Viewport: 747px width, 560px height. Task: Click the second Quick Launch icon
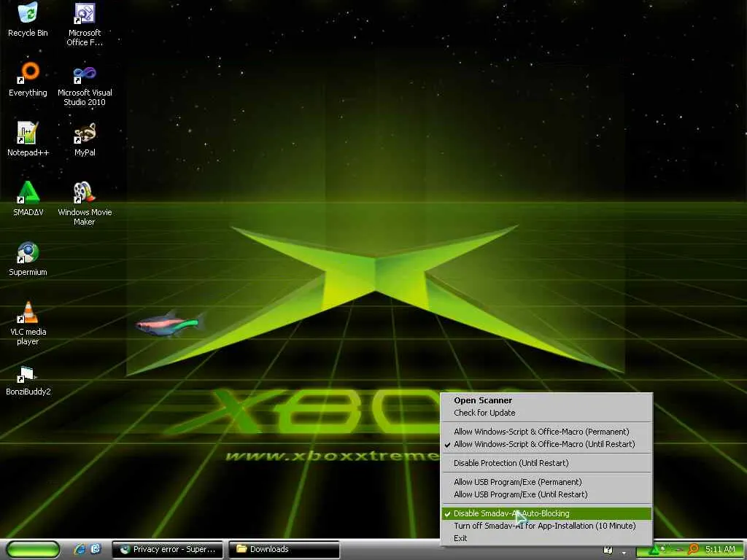(96, 549)
